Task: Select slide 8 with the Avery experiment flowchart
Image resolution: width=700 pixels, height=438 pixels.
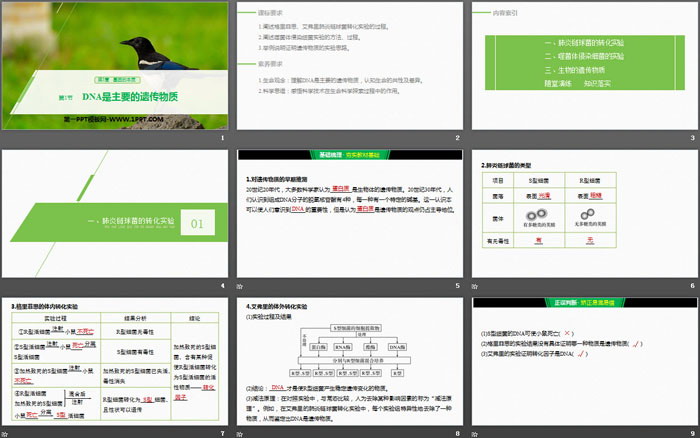Action: (350, 362)
